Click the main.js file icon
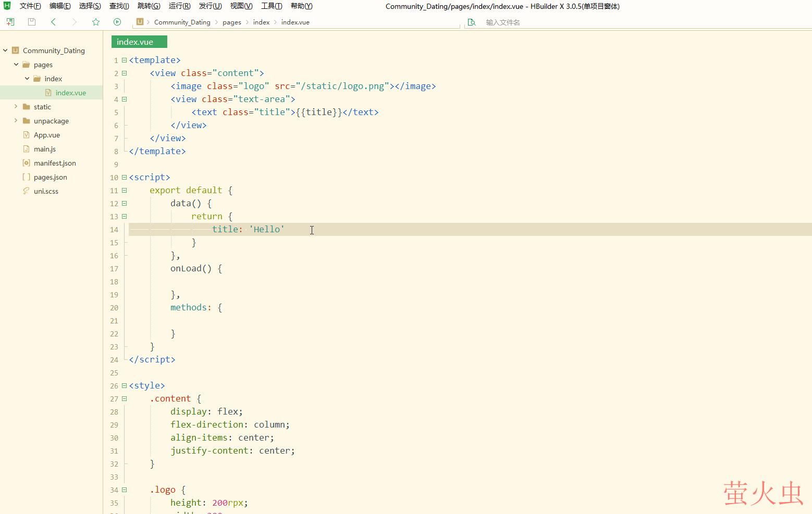 point(27,149)
